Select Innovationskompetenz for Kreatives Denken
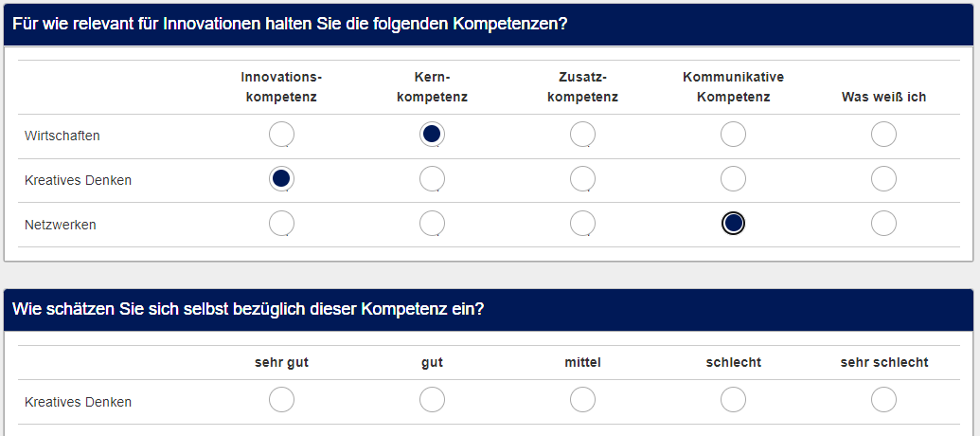This screenshot has width=980, height=436. [281, 178]
